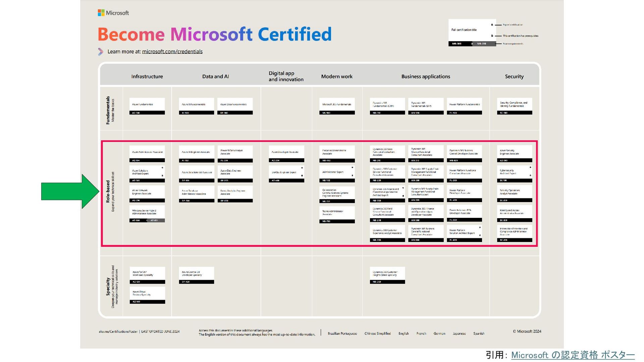Click the Digital app and innovation column header
Viewport: 644px width, 362px height.
[286, 76]
